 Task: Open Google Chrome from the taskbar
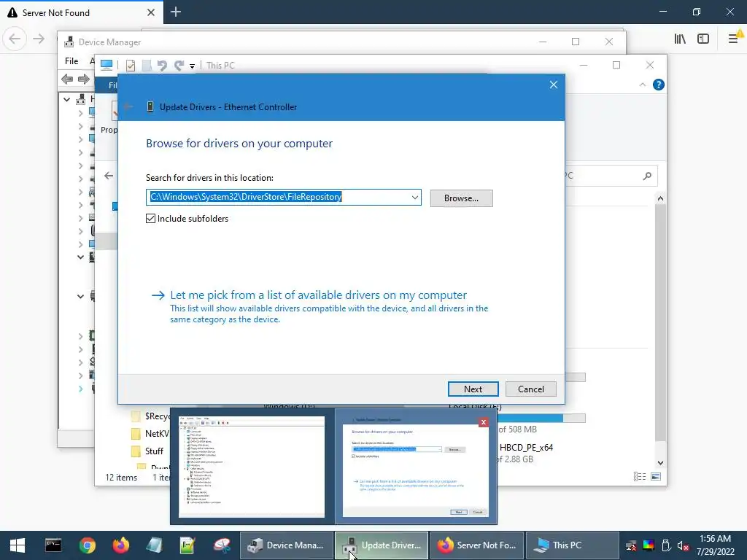pyautogui.click(x=88, y=545)
